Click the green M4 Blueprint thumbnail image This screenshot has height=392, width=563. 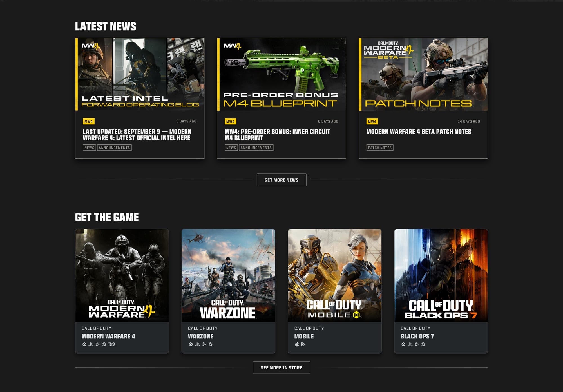point(281,74)
